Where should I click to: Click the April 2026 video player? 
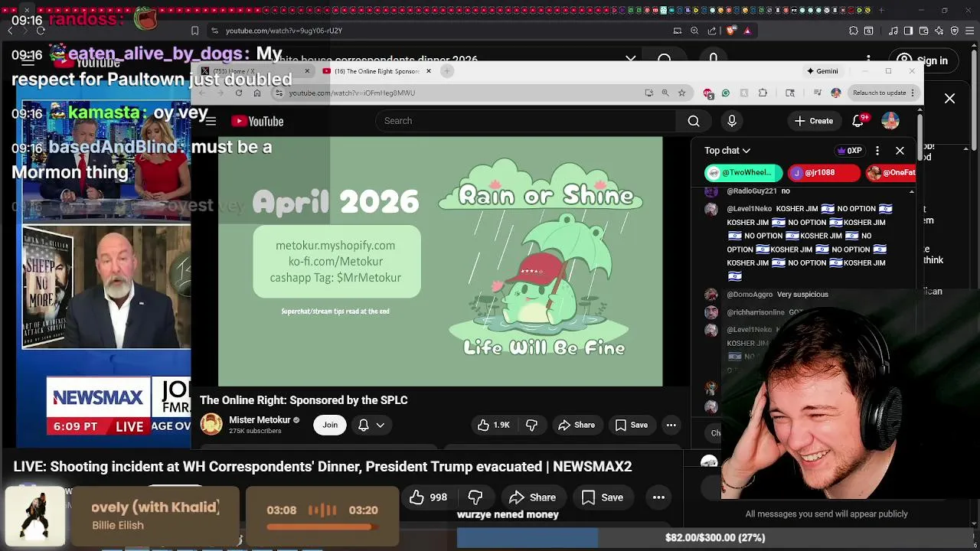pyautogui.click(x=440, y=262)
